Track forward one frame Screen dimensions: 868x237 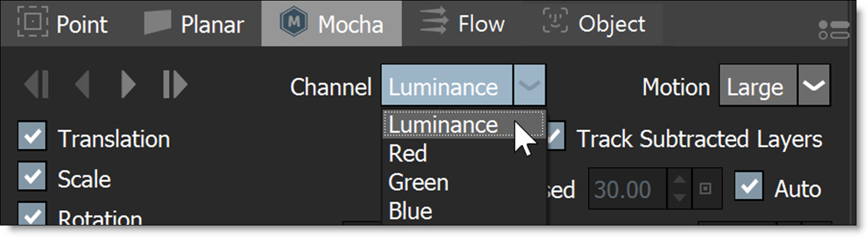pos(129,85)
